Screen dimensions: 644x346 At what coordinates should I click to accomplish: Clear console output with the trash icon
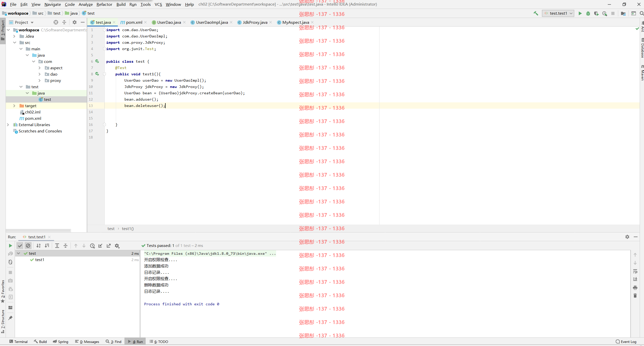[635, 296]
